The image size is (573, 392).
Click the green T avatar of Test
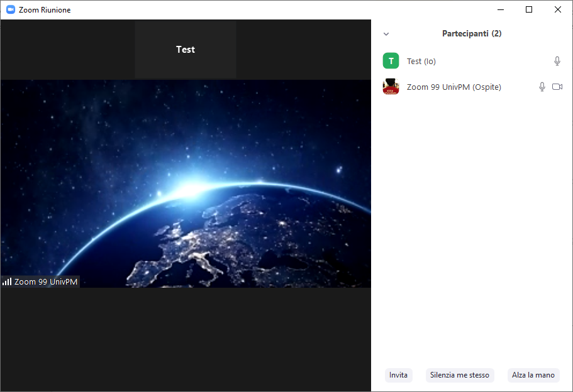tap(391, 61)
